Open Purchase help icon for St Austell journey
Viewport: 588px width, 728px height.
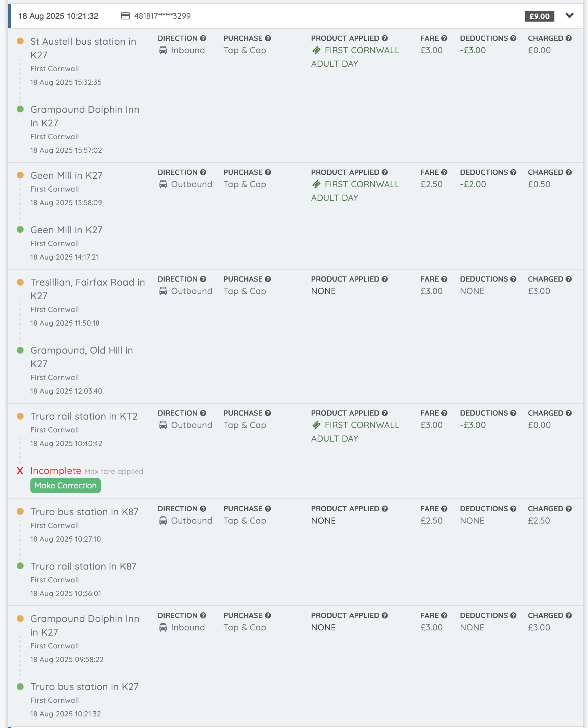click(268, 38)
